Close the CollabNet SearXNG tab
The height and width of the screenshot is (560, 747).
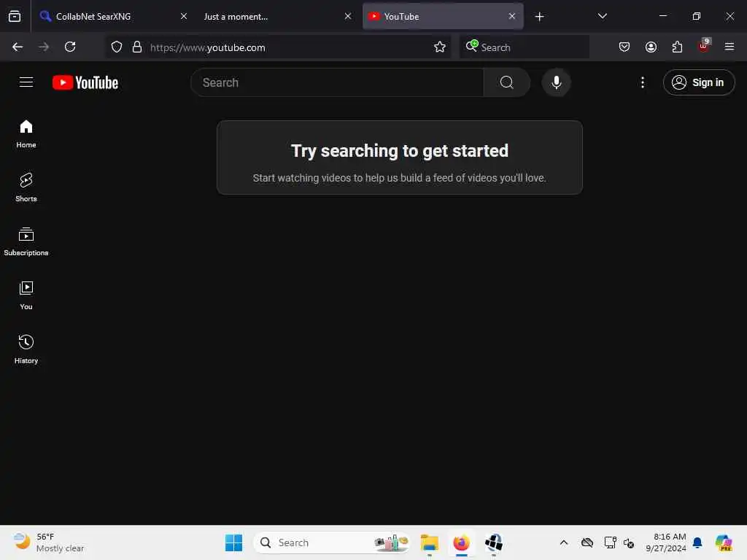[184, 16]
